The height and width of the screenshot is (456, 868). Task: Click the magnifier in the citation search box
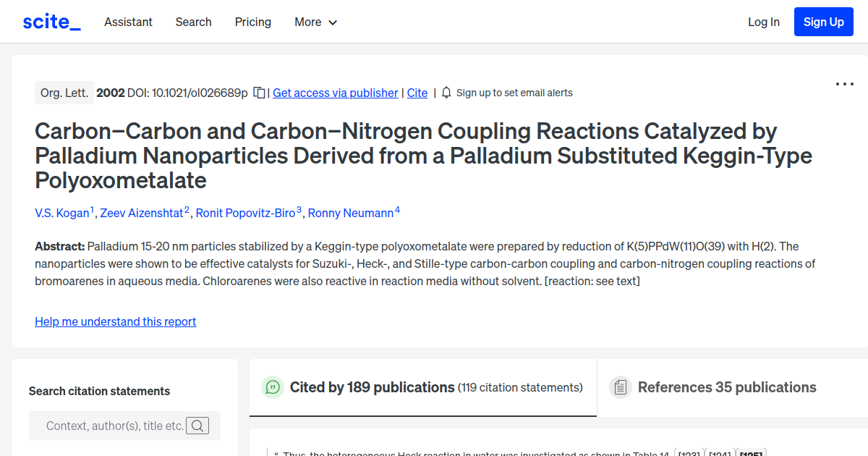click(x=197, y=425)
